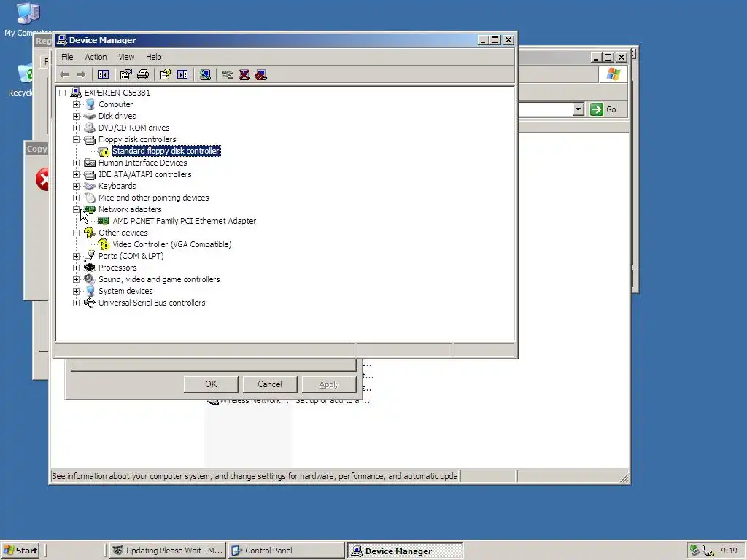The height and width of the screenshot is (560, 747).
Task: Click the red error icon in the Copy dialog
Action: [42, 179]
